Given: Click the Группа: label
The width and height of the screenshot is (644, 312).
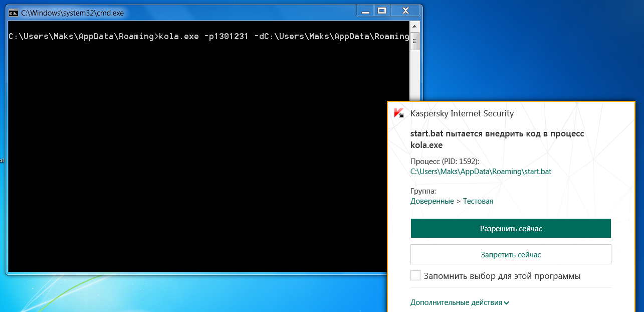Looking at the screenshot, I should pyautogui.click(x=423, y=191).
